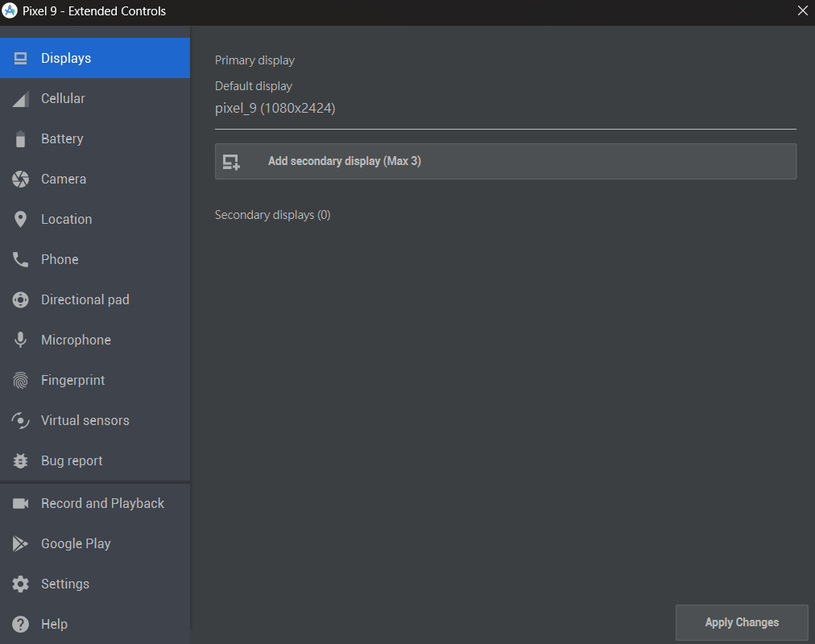815x644 pixels.
Task: Go to the Camera section
Action: pyautogui.click(x=95, y=180)
